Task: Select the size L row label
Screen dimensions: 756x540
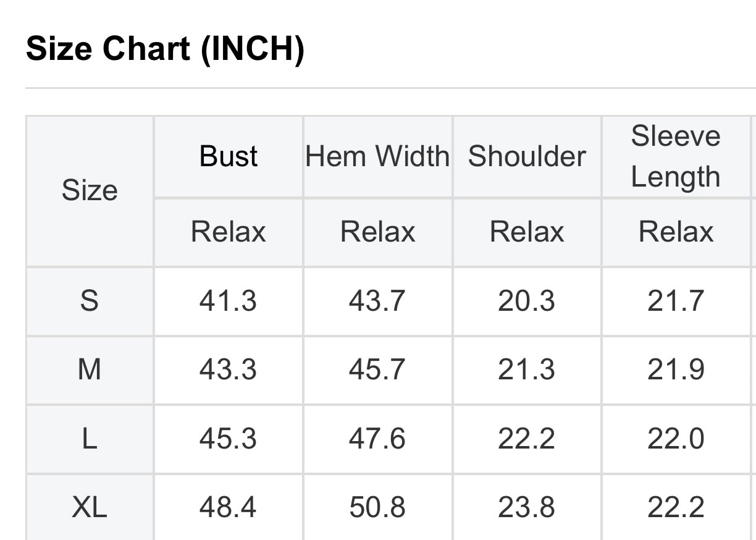Action: tap(90, 439)
